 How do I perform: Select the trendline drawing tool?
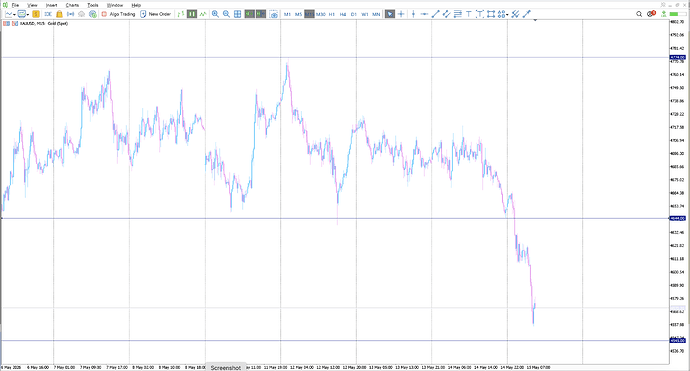click(x=435, y=14)
